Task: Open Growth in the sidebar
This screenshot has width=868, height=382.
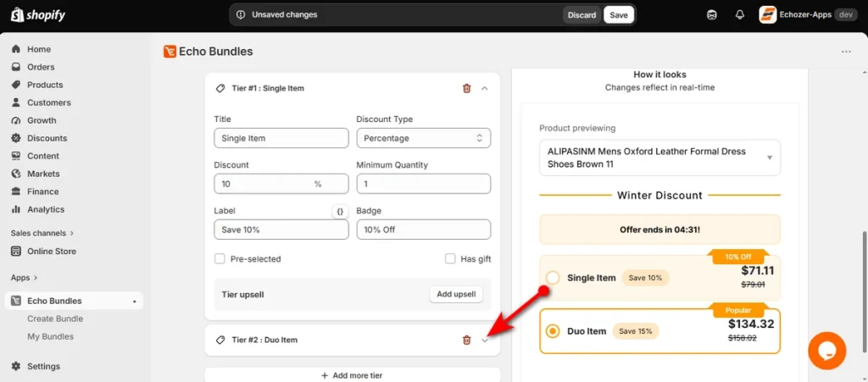Action: point(42,120)
